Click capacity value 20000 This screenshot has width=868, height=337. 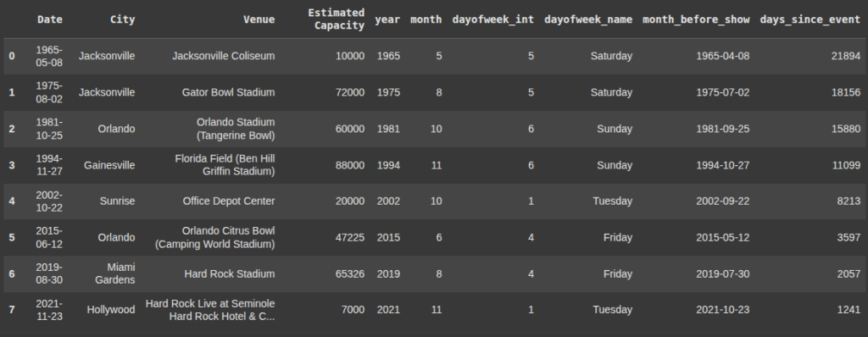[350, 202]
